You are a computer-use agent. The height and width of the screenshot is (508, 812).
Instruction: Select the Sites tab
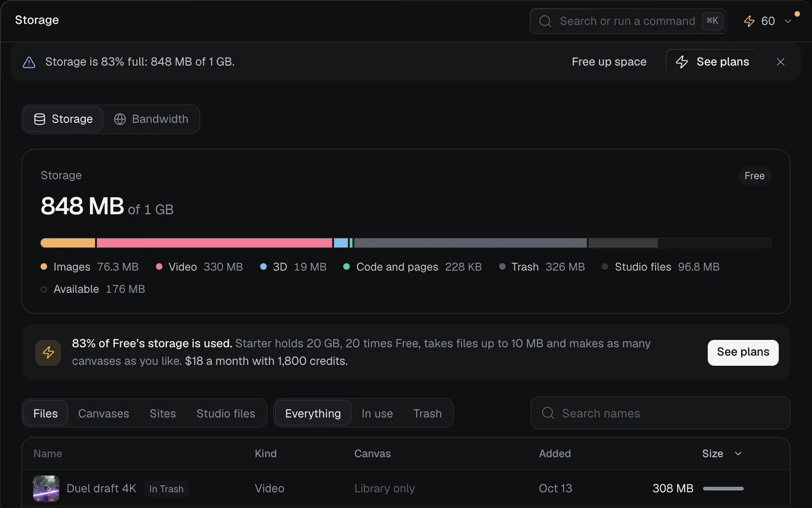tap(163, 414)
